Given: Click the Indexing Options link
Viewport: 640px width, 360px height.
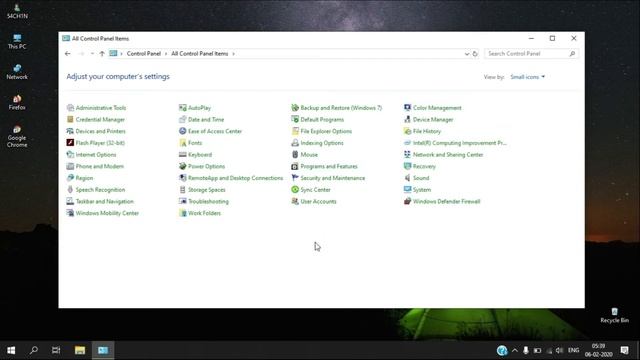Looking at the screenshot, I should click(322, 143).
